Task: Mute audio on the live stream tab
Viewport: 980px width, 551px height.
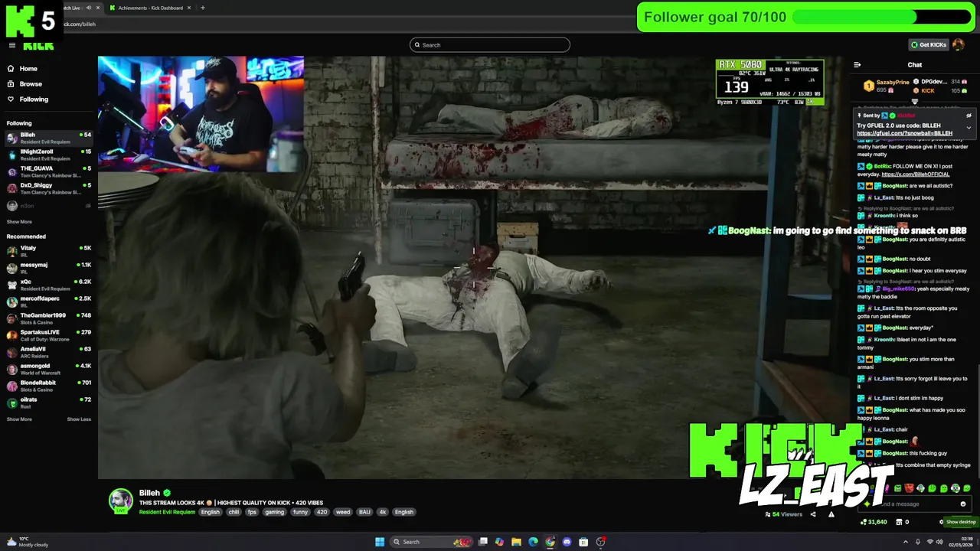Action: click(88, 8)
